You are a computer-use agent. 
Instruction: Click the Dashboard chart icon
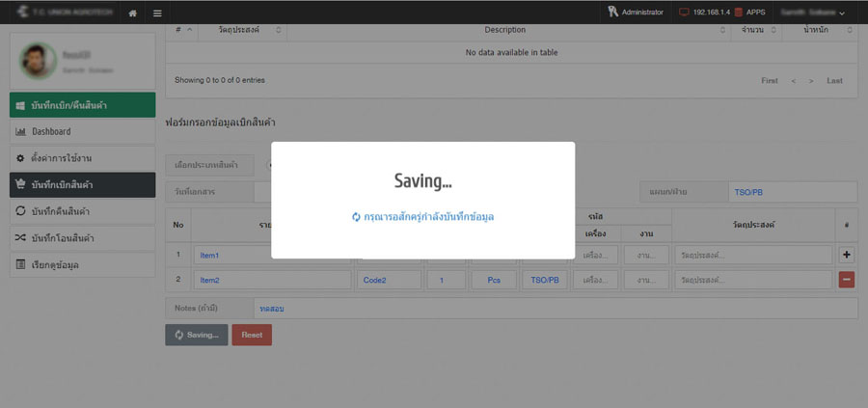[20, 132]
